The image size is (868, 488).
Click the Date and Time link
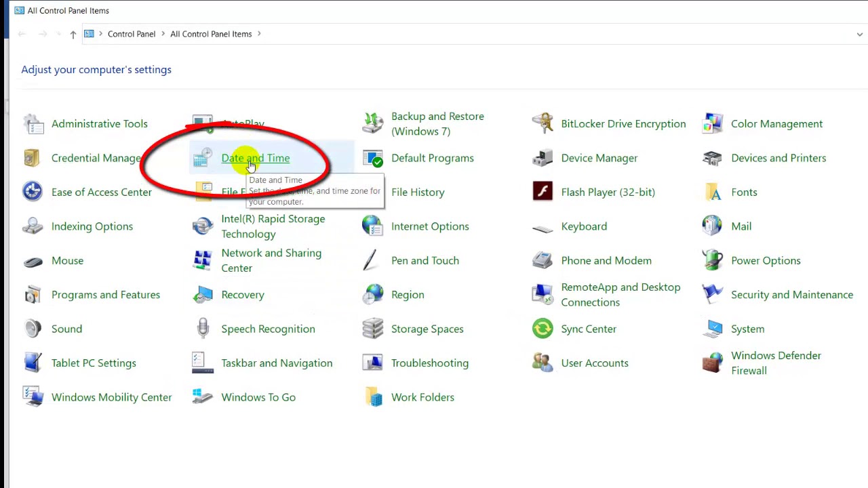coord(255,158)
